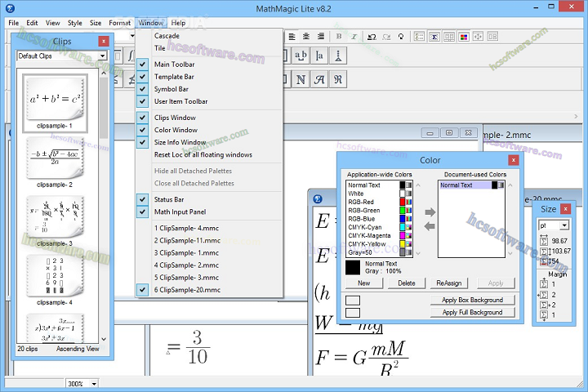Open the color grid toolbar icon
Image resolution: width=588 pixels, height=392 pixels.
point(464,37)
